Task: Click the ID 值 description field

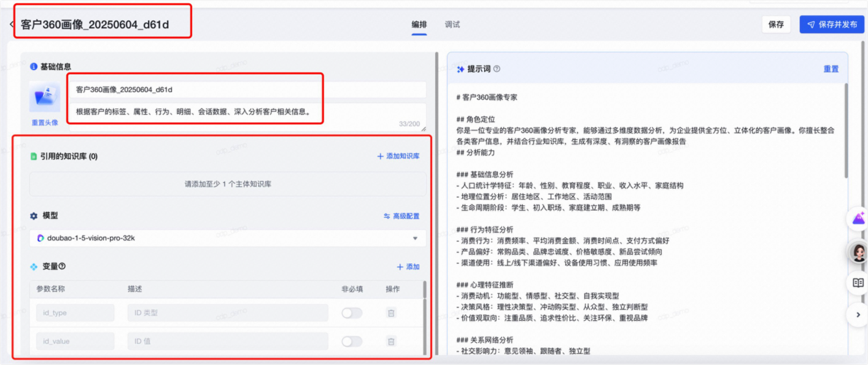Action: pyautogui.click(x=228, y=341)
